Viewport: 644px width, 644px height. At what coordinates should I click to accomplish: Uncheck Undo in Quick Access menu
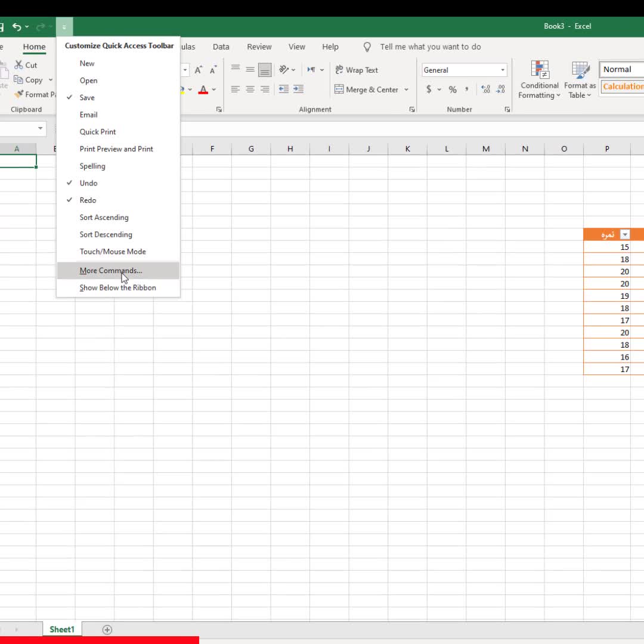[88, 183]
